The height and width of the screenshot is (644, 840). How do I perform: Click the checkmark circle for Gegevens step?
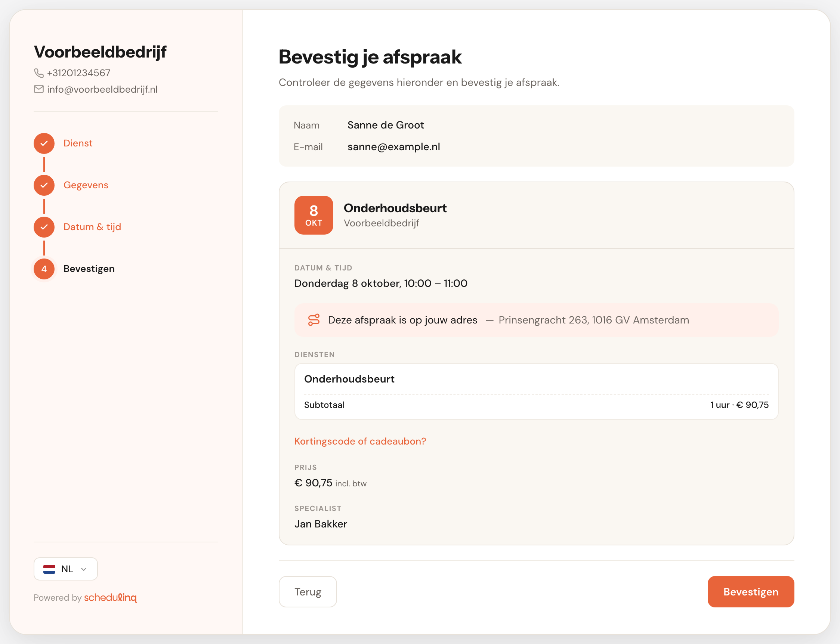(x=44, y=185)
